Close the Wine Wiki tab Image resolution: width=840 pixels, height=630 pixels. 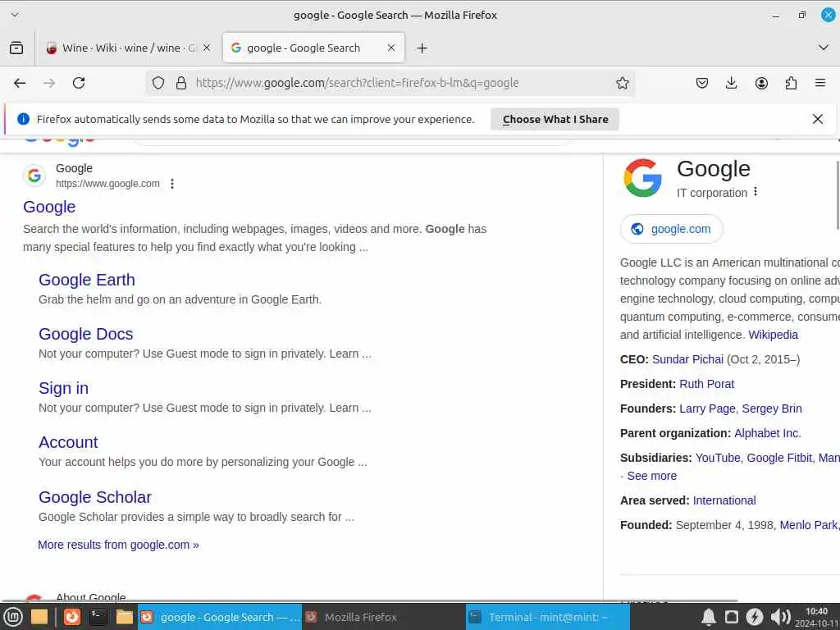tap(207, 48)
